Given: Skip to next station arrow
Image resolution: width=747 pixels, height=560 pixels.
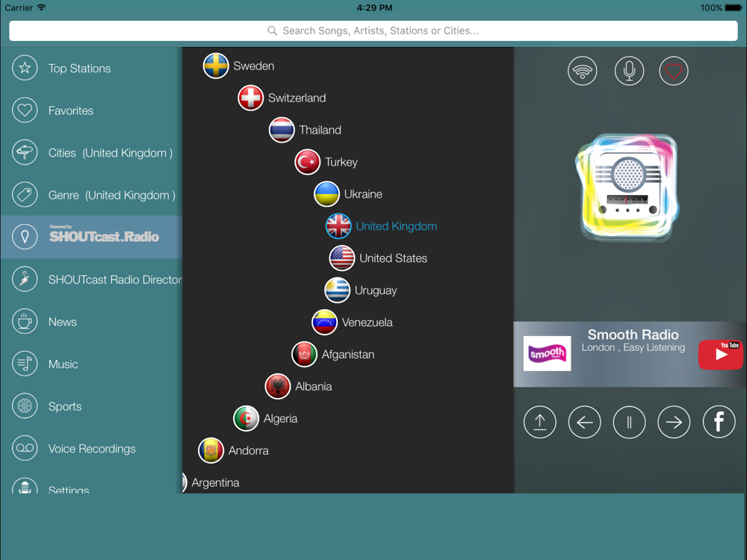Looking at the screenshot, I should (674, 422).
